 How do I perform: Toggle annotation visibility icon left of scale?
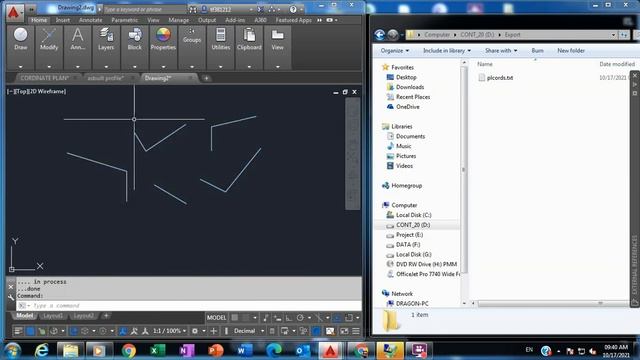123,331
